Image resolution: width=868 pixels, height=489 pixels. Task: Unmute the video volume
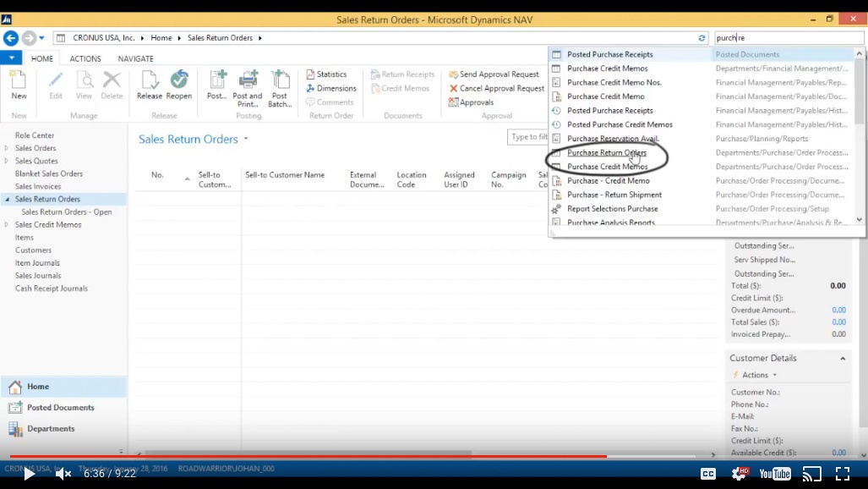click(63, 474)
